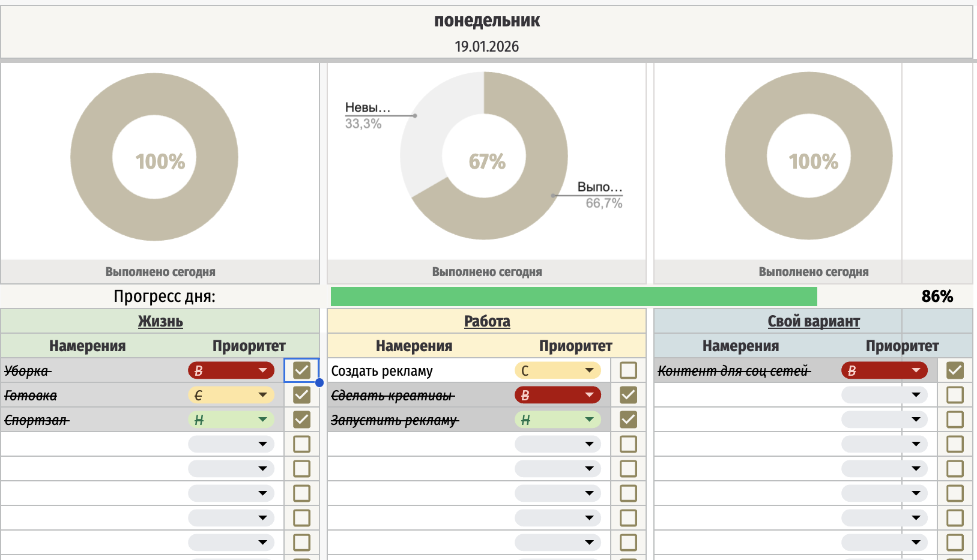Open priority dropdown for Уборка

262,370
